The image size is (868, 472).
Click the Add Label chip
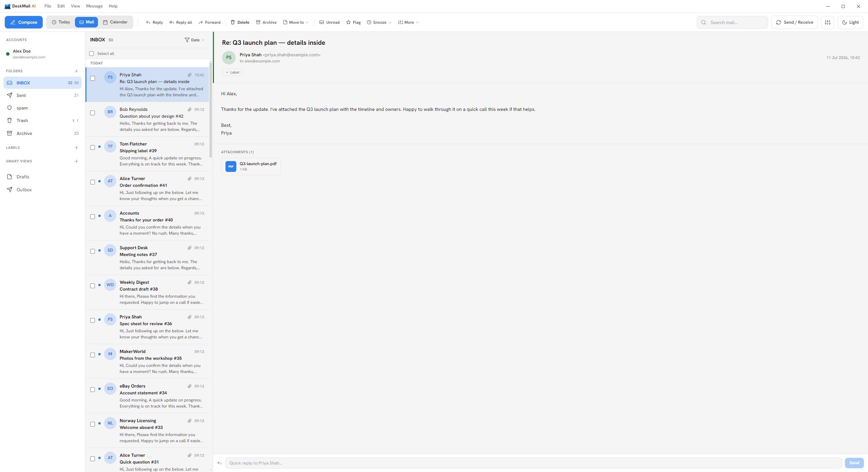tap(232, 72)
